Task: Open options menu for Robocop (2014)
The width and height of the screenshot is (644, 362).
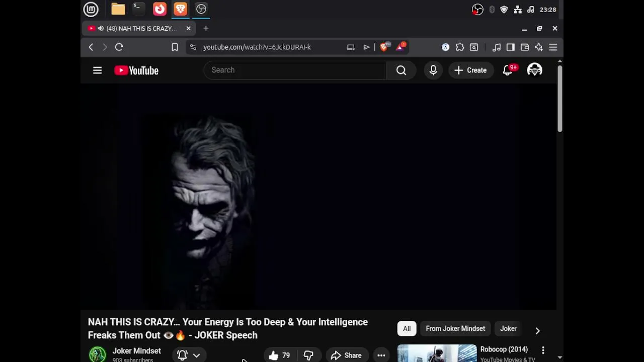Action: coord(543,350)
